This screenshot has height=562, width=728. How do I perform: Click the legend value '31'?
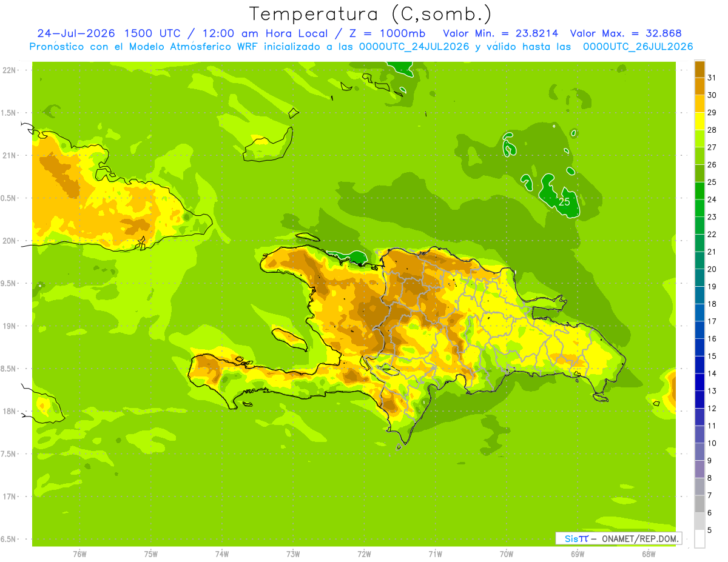pyautogui.click(x=712, y=78)
